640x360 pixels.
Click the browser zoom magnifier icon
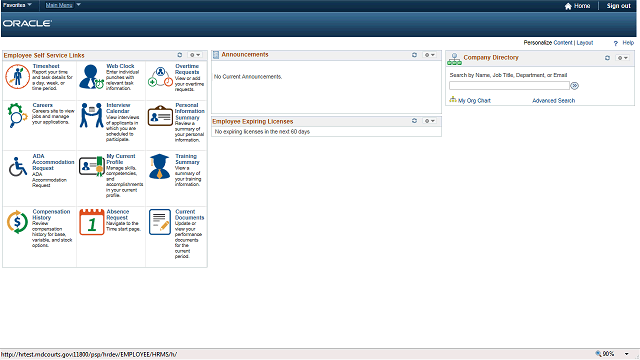pos(598,354)
